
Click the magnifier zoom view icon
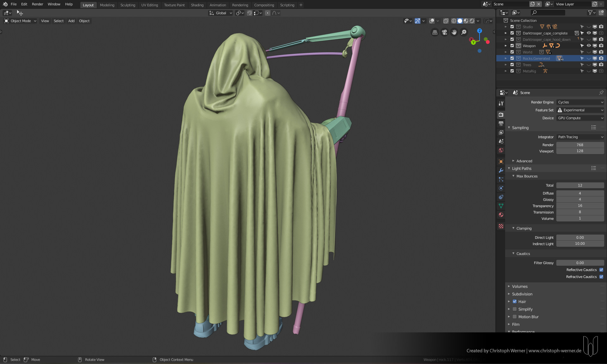[464, 32]
